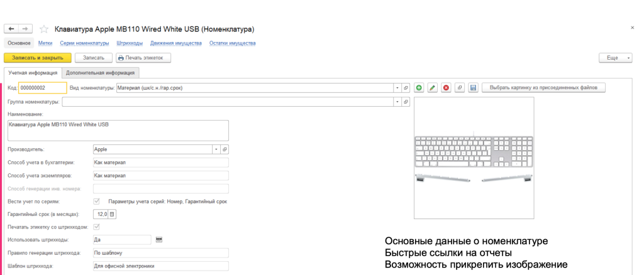The height and width of the screenshot is (275, 644).
Task: Expand the 'Группа номенклатуры' dropdown
Action: [397, 101]
